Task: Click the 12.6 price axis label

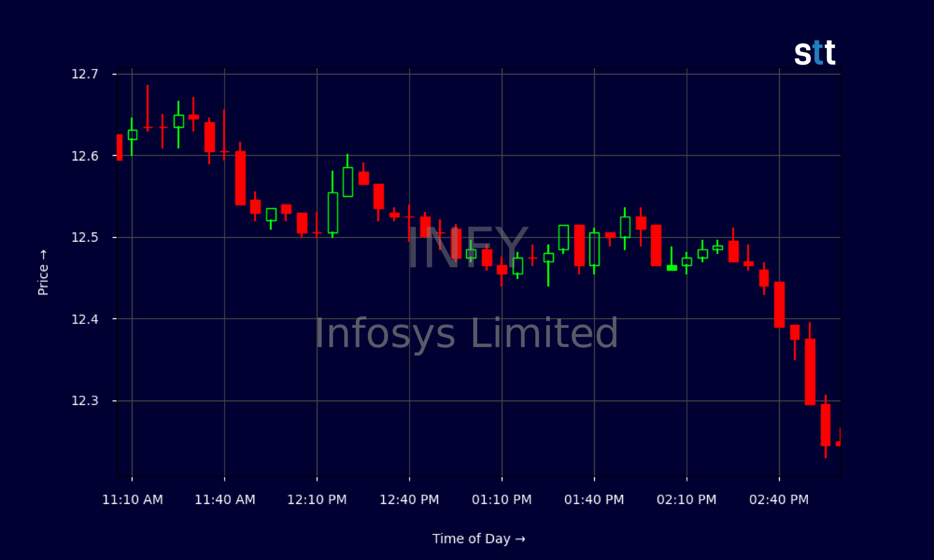Action: (x=85, y=156)
